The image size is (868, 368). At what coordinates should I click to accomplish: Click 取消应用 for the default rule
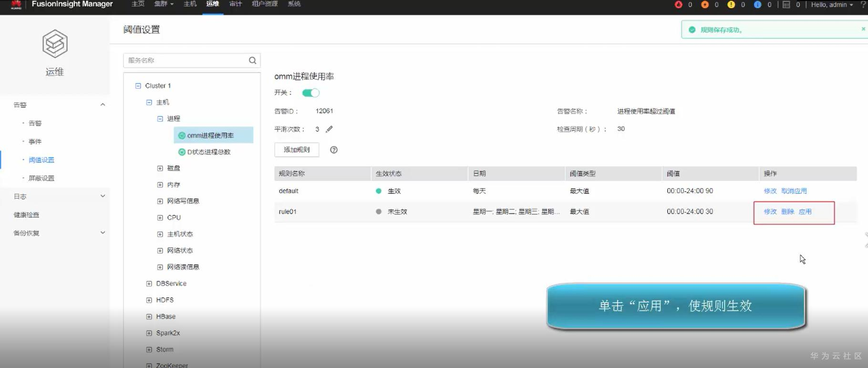[794, 191]
